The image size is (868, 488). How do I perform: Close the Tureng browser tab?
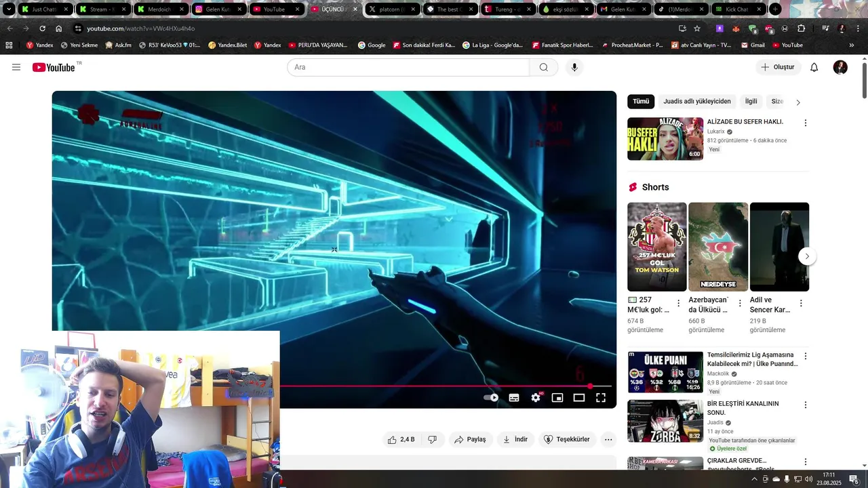(529, 9)
